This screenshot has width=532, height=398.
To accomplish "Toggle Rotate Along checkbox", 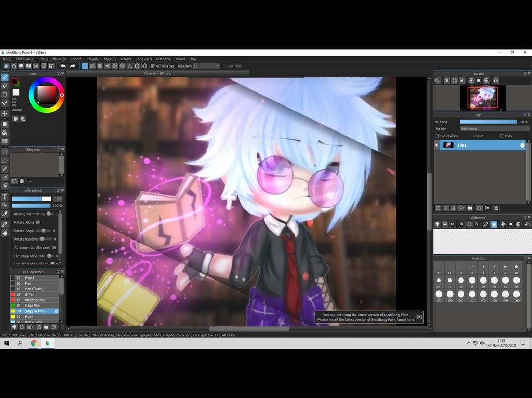I will (x=38, y=222).
